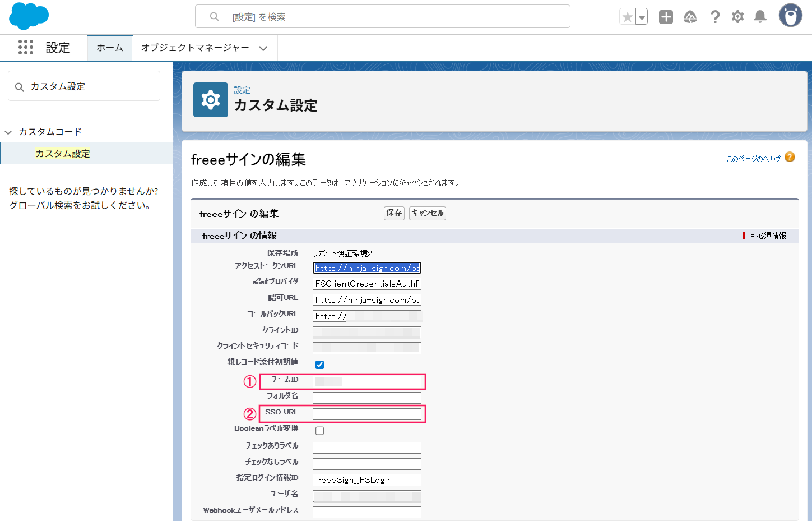Click the 指定ログイン情報ID field
This screenshot has width=812, height=521.
367,480
